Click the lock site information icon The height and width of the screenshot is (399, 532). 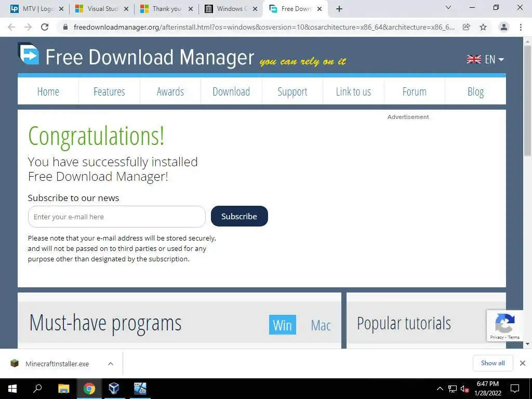(x=66, y=27)
